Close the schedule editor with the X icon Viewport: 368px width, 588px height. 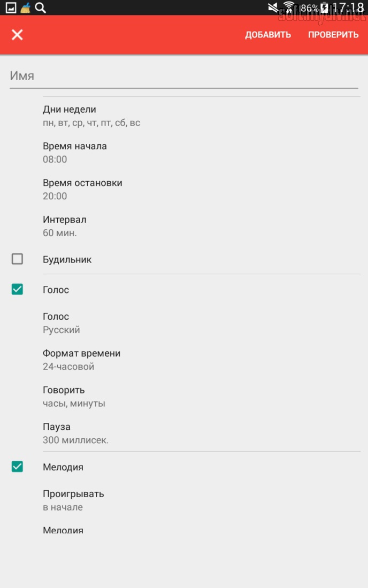click(17, 35)
